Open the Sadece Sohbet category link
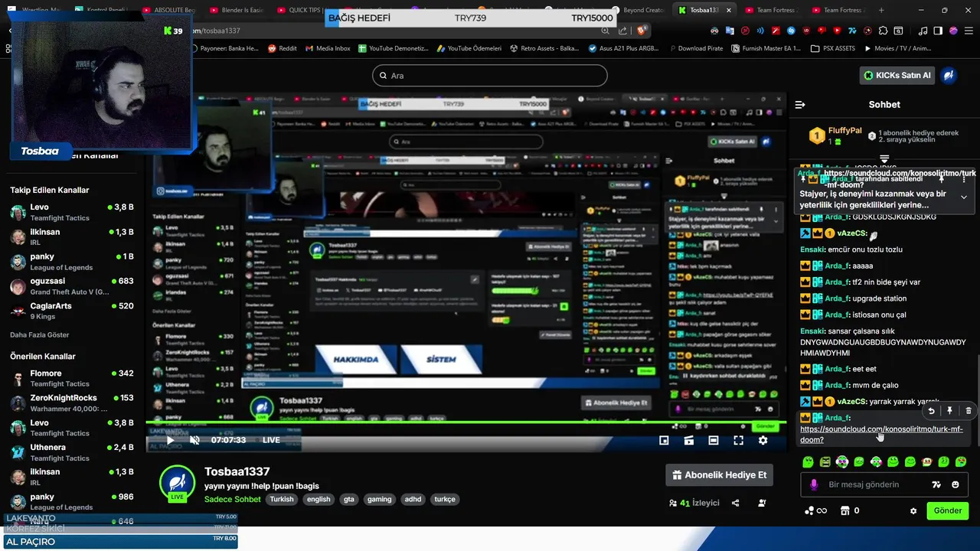980x551 pixels. [233, 499]
